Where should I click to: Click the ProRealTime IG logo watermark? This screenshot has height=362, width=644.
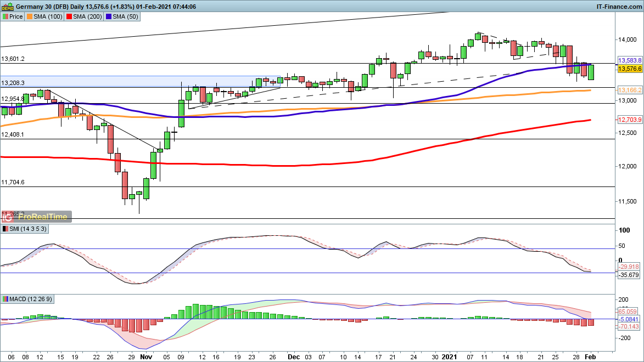point(37,217)
